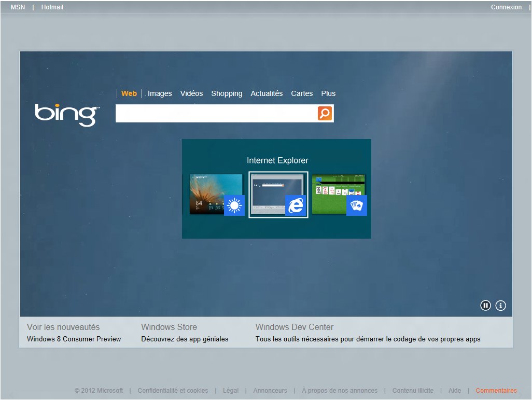This screenshot has height=400, width=532.
Task: Select the Internet Explorer window thumbnail
Action: click(278, 195)
